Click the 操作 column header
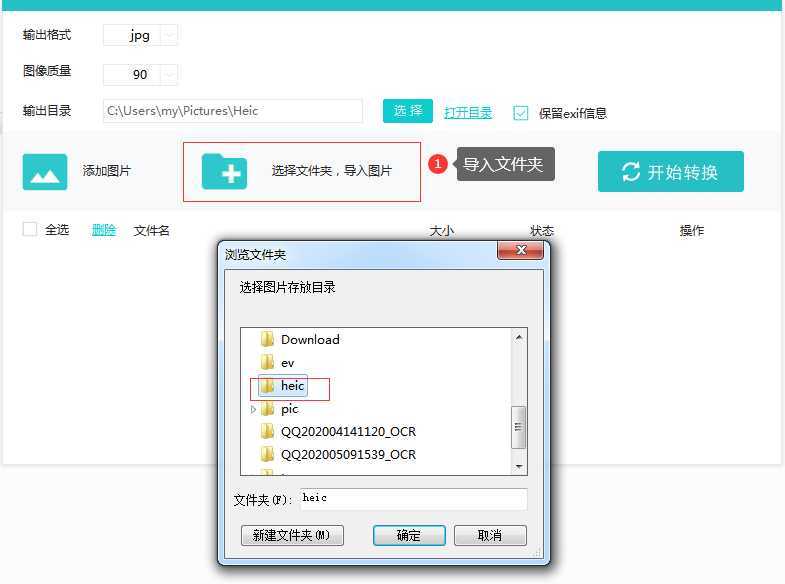785x584 pixels. pyautogui.click(x=692, y=230)
